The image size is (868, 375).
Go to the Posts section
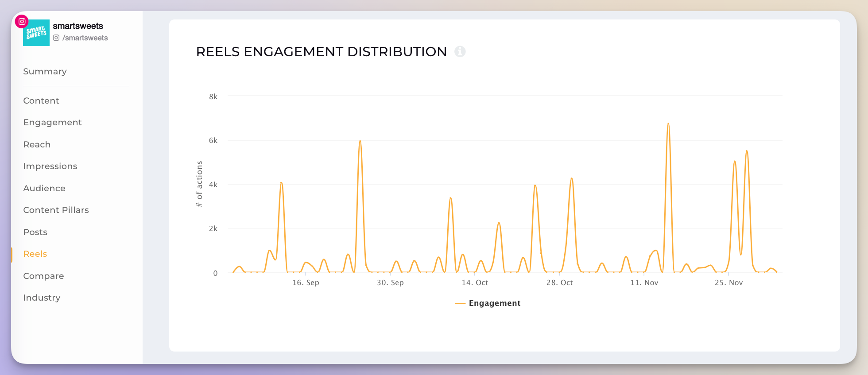point(35,232)
